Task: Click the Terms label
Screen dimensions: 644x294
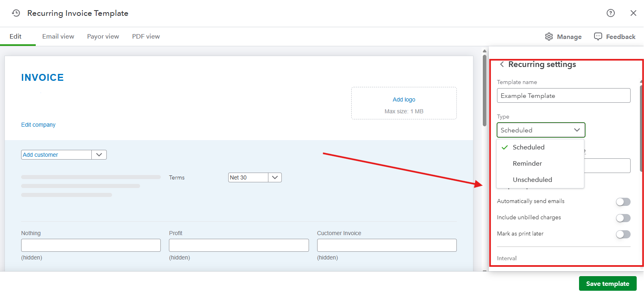Action: [x=177, y=177]
